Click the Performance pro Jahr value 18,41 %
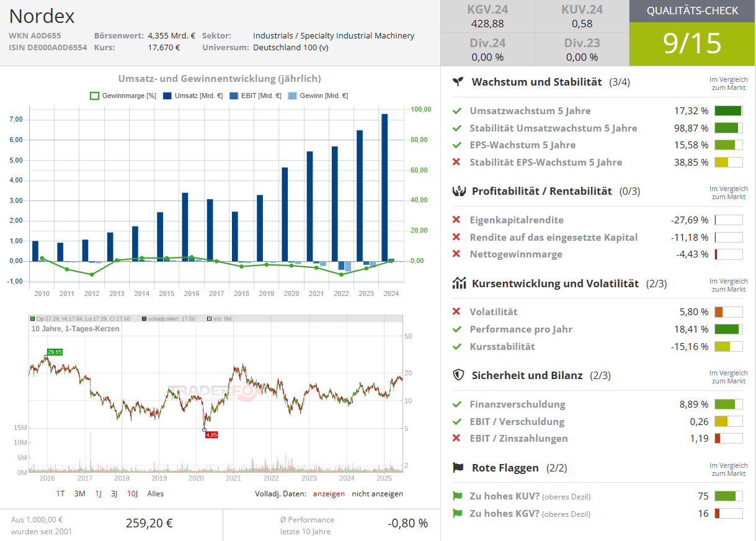756x541 pixels. (691, 329)
